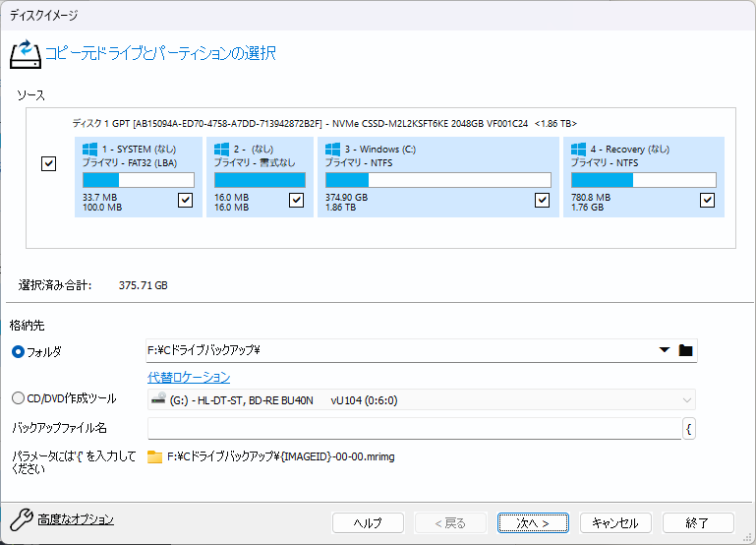
Task: Toggle the whole Disk 1 checkbox
Action: pos(49,164)
